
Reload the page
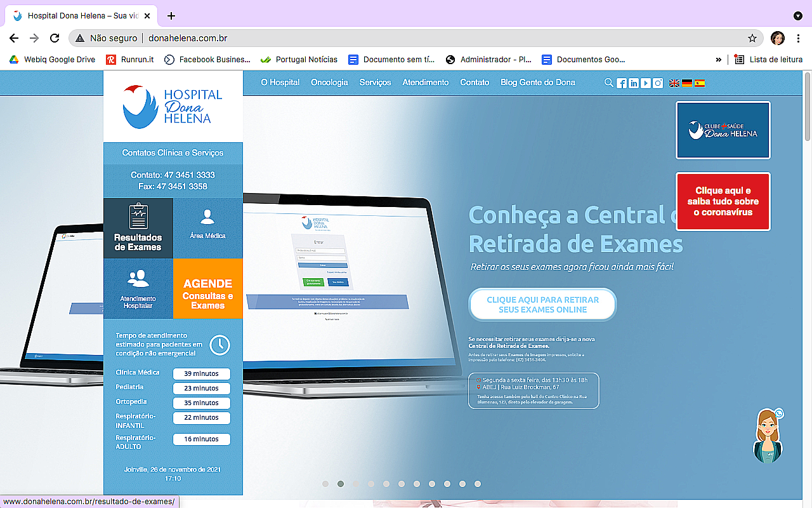(x=55, y=38)
